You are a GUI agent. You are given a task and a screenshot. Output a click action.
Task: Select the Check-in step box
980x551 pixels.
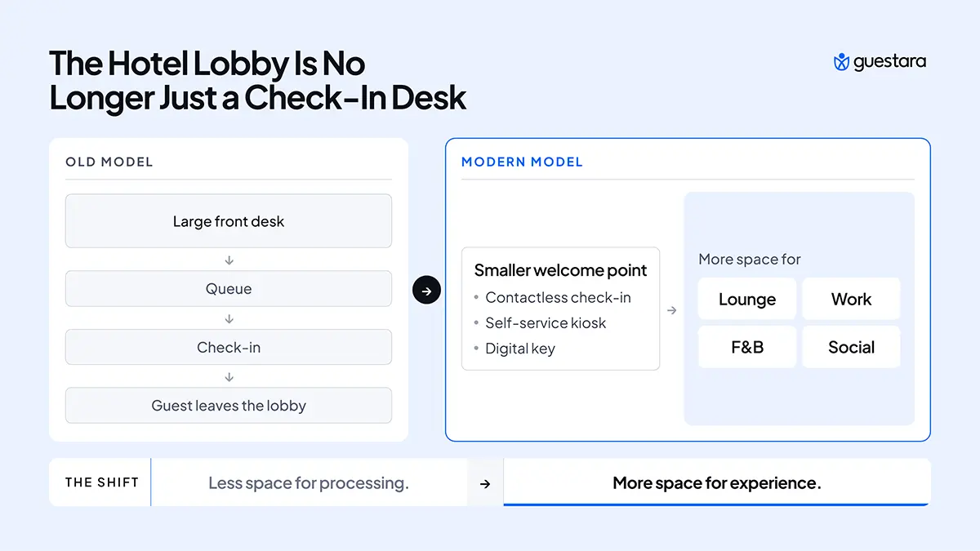click(x=229, y=347)
